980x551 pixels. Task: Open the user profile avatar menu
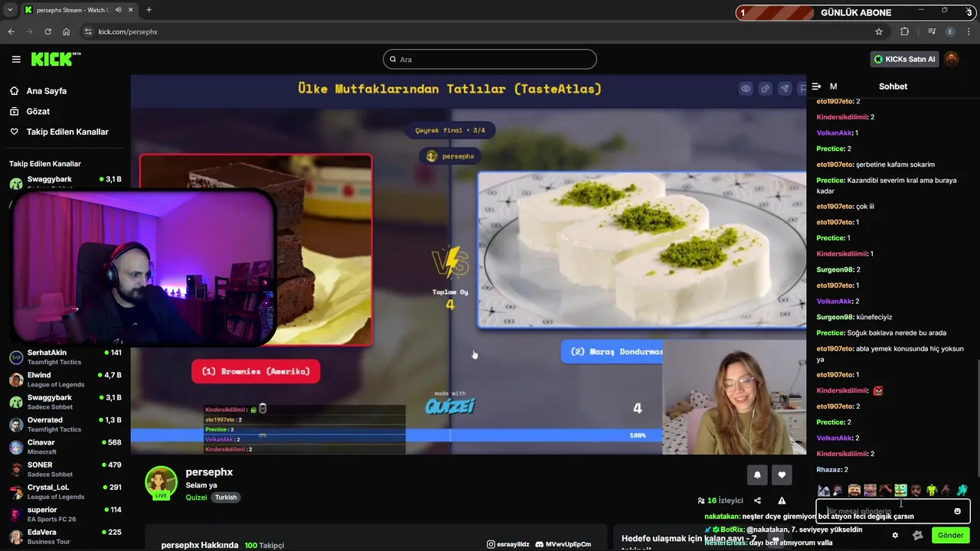(x=952, y=59)
